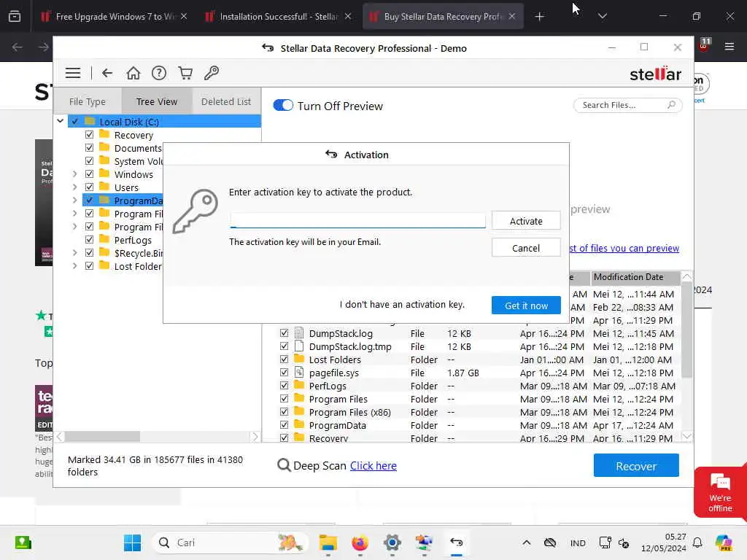
Task: Uncheck the Users folder checkbox
Action: pos(89,187)
